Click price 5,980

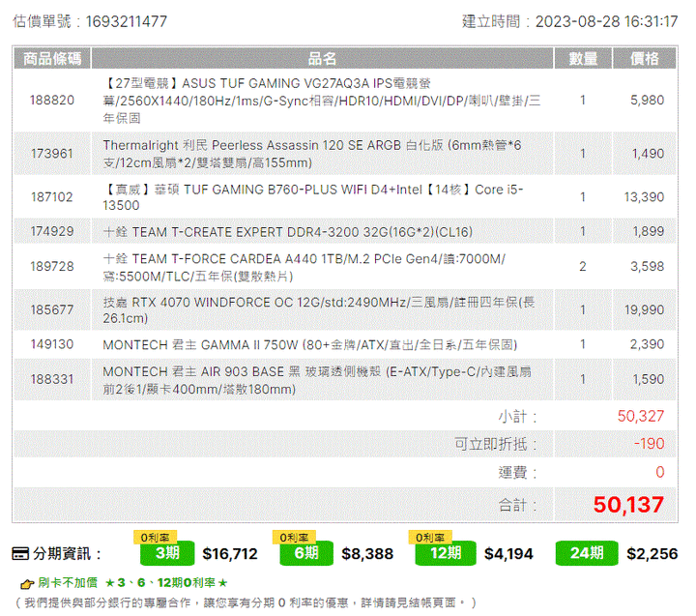click(647, 101)
